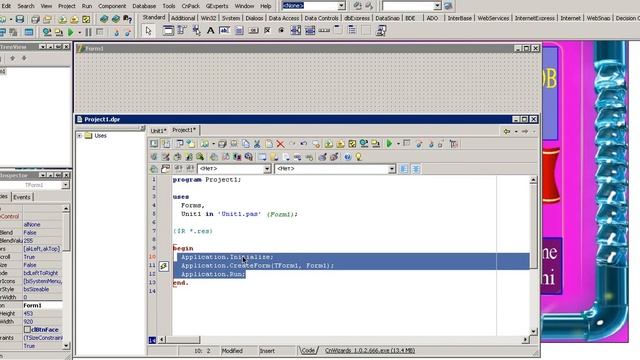640x360 pixels.
Task: Click green Run arrow in editor toolbar
Action: 389,144
